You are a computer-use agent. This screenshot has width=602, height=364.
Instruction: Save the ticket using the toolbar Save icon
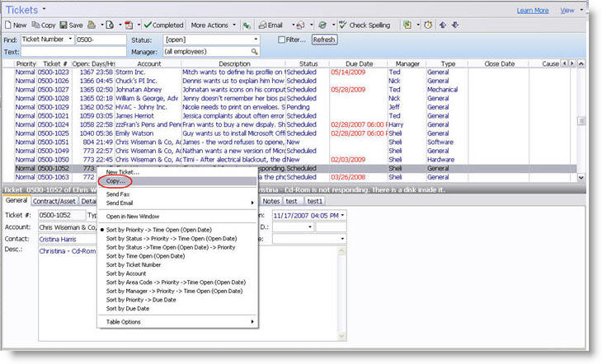(x=70, y=26)
